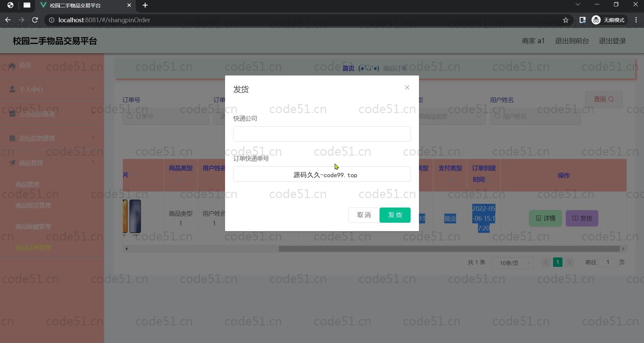Click the 订单号 search field
Image resolution: width=644 pixels, height=343 pixels.
click(x=165, y=117)
